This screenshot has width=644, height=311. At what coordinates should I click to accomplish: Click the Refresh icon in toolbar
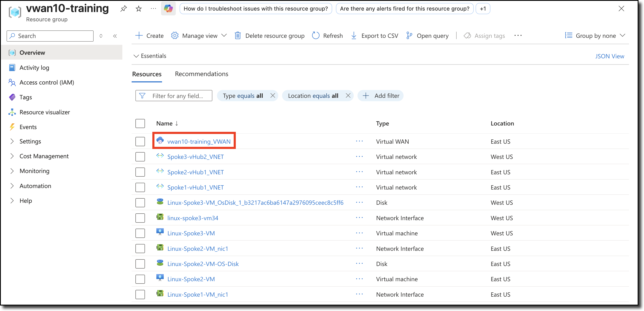click(316, 35)
